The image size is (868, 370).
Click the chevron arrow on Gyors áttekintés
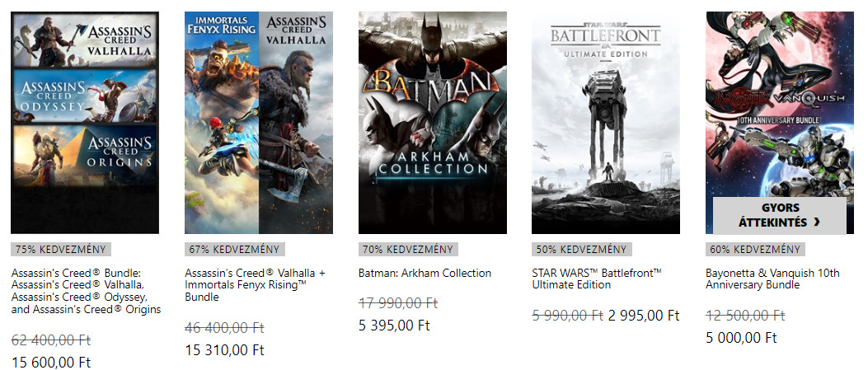click(816, 222)
